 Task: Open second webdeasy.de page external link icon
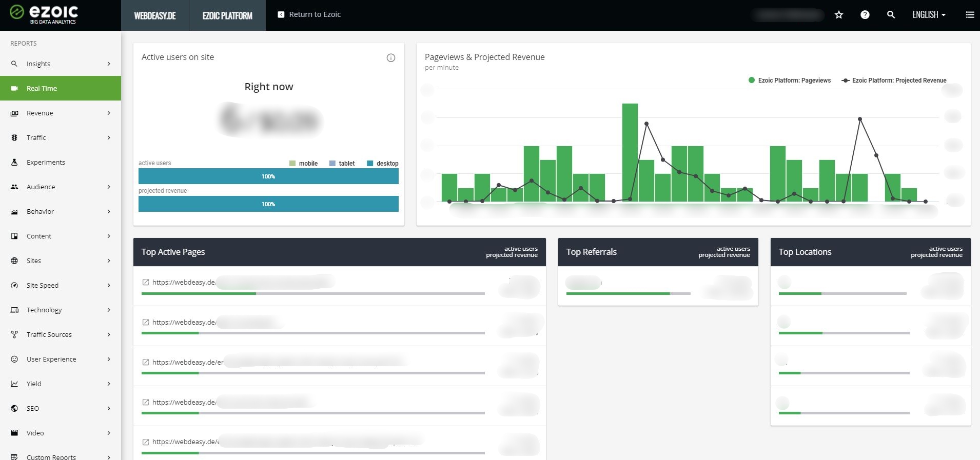click(x=146, y=322)
